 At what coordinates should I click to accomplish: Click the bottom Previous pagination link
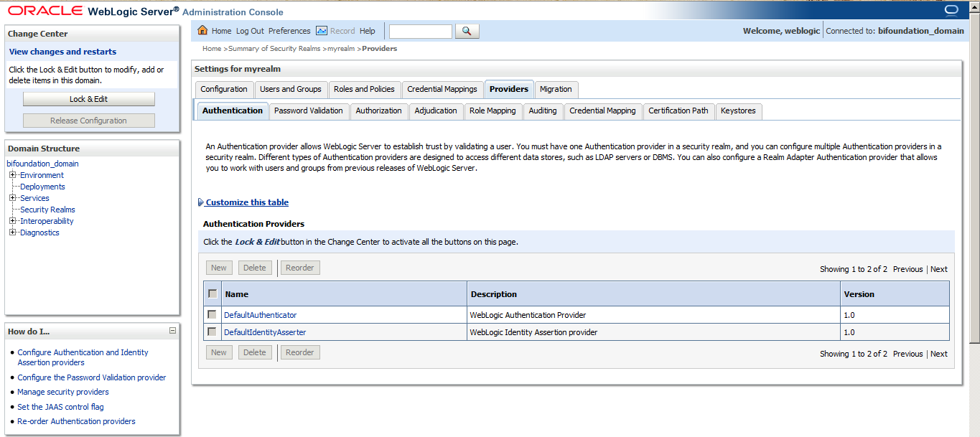coord(908,354)
